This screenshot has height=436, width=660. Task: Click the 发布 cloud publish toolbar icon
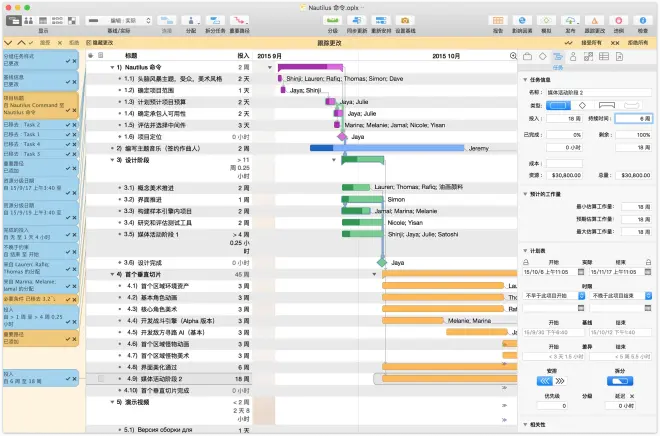(x=570, y=20)
